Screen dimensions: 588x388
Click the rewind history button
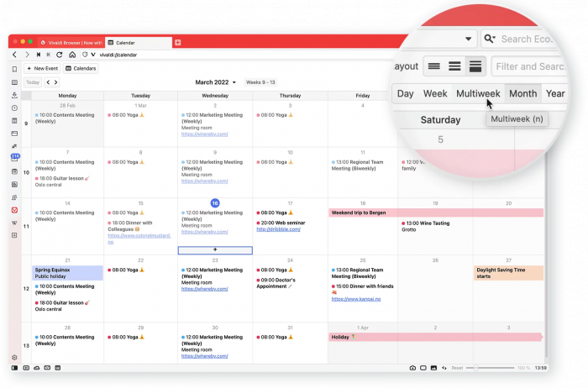[x=39, y=55]
